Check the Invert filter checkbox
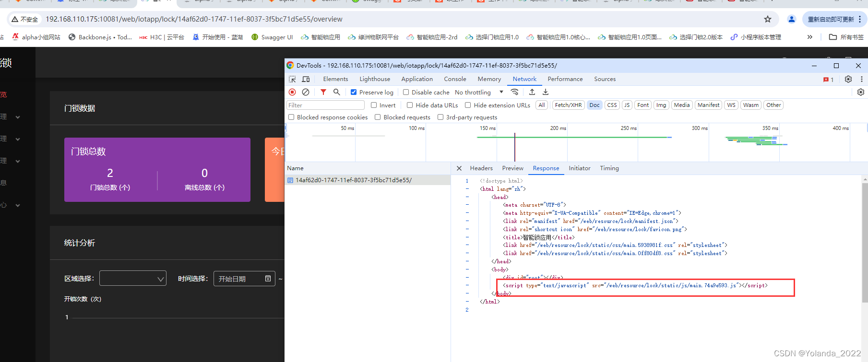868x362 pixels. click(x=374, y=105)
